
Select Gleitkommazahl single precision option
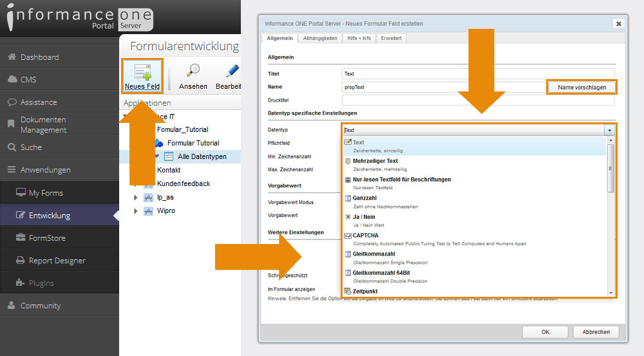tap(475, 258)
